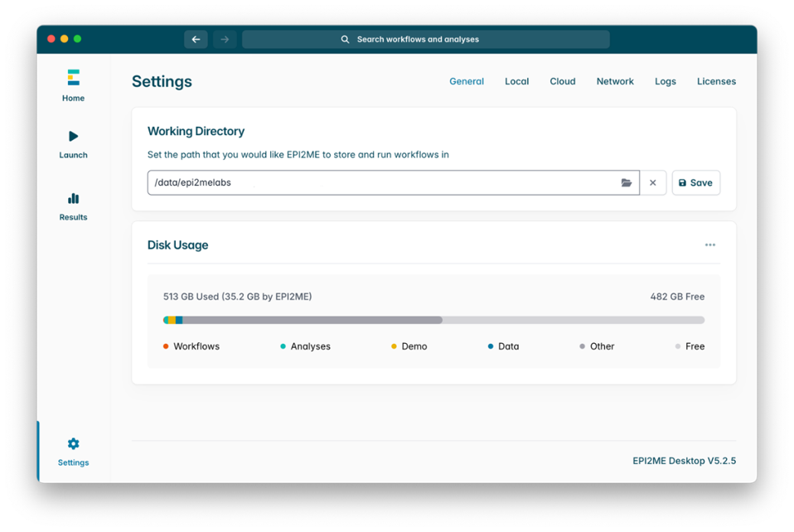Click the Working Directory heading

coord(196,131)
